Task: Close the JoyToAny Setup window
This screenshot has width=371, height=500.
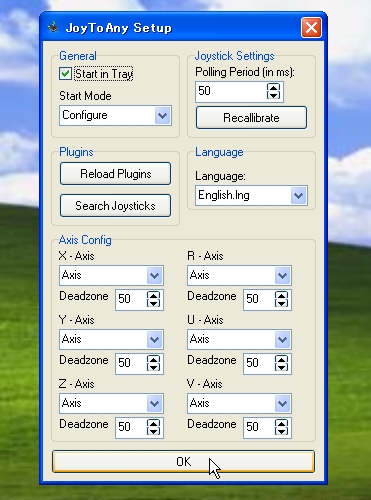Action: [311, 27]
